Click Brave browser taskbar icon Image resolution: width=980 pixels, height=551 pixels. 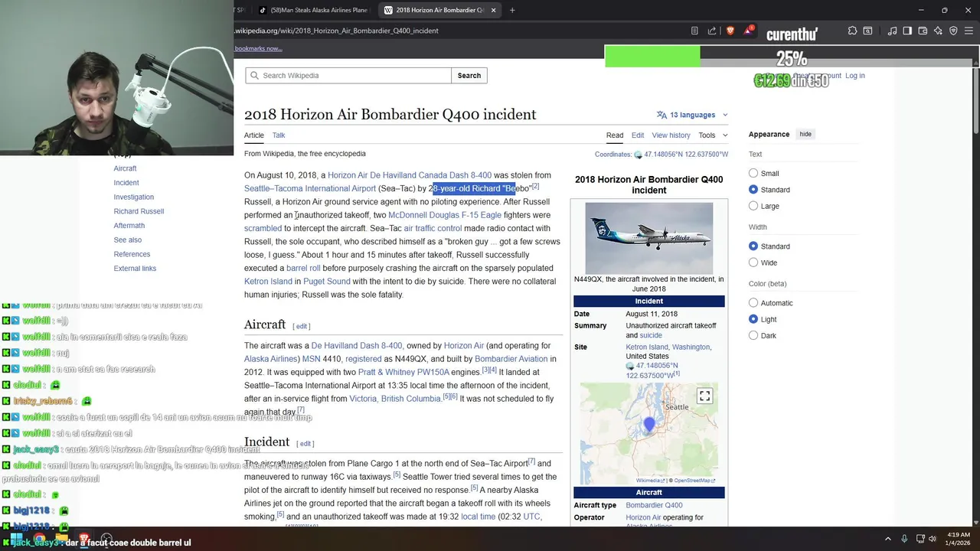coord(83,539)
